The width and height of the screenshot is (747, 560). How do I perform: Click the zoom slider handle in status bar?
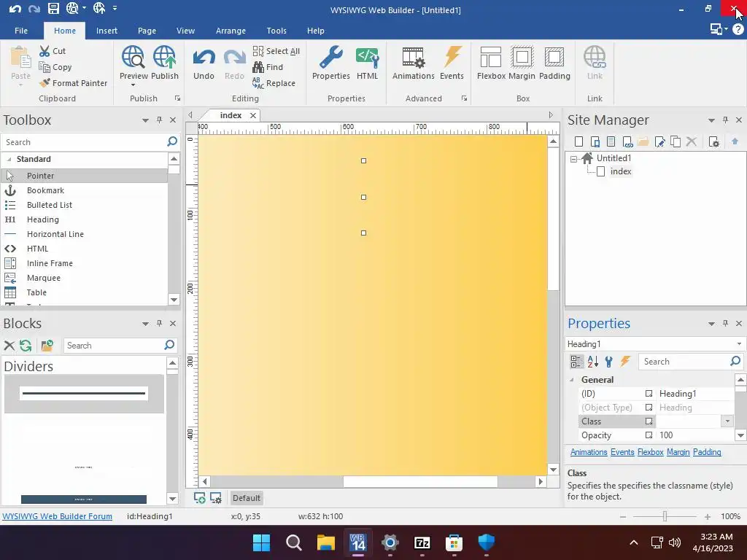[665, 516]
